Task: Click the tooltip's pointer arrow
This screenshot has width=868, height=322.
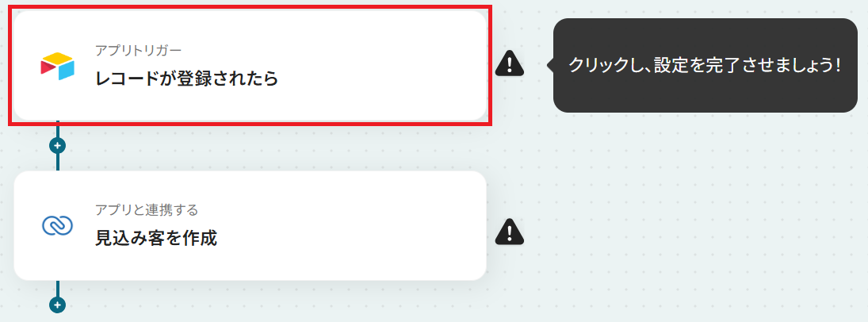Action: (x=550, y=65)
